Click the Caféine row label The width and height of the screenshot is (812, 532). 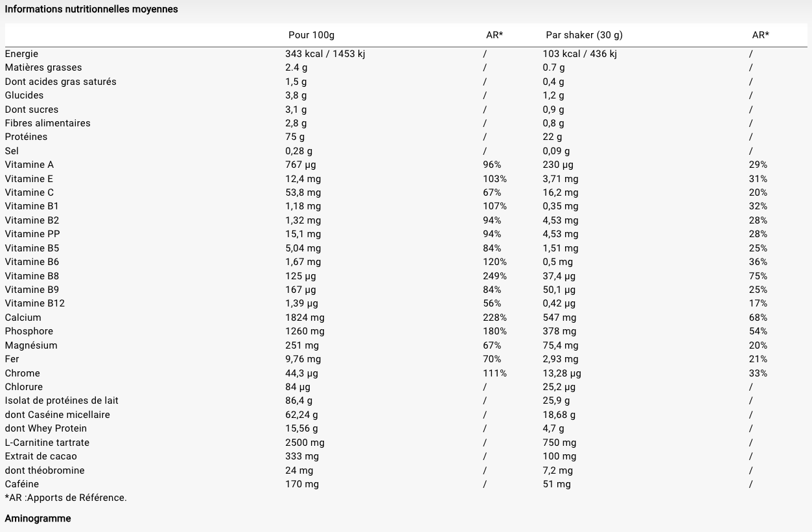point(22,484)
